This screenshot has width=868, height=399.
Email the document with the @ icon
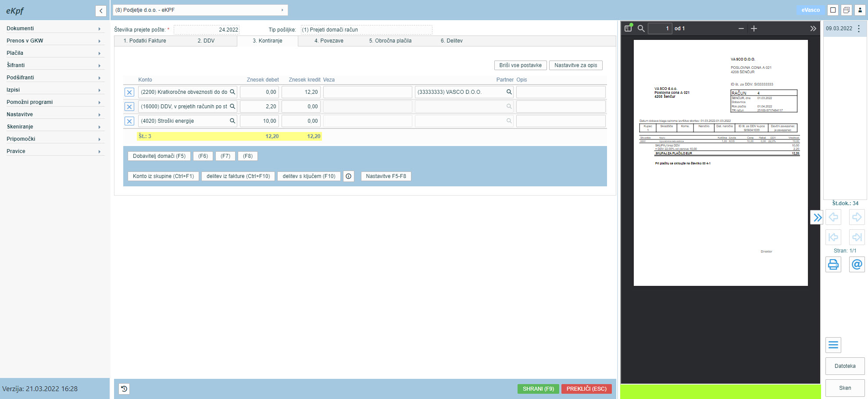click(x=857, y=264)
